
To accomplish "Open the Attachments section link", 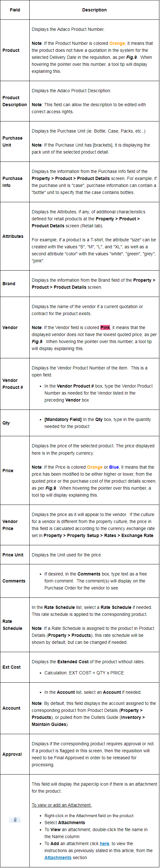I will point(58,857).
